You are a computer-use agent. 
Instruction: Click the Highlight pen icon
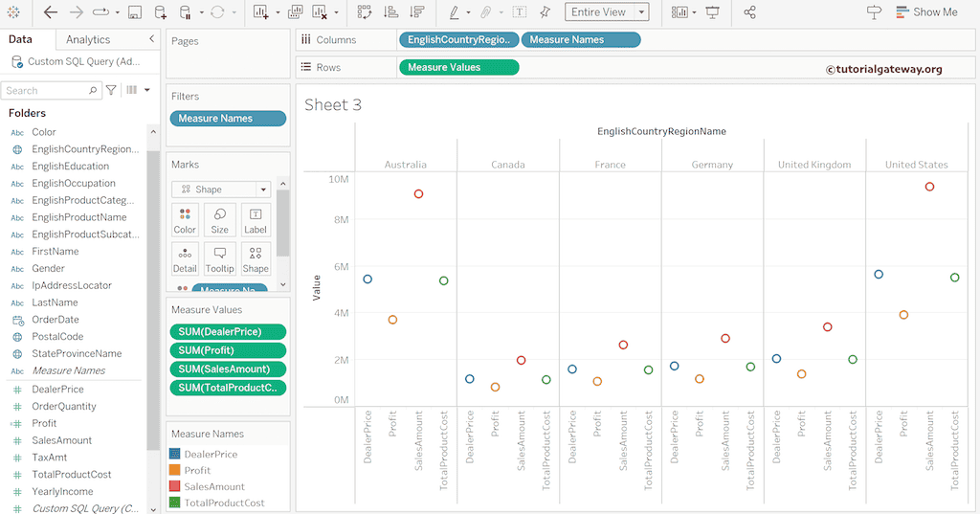pyautogui.click(x=455, y=11)
